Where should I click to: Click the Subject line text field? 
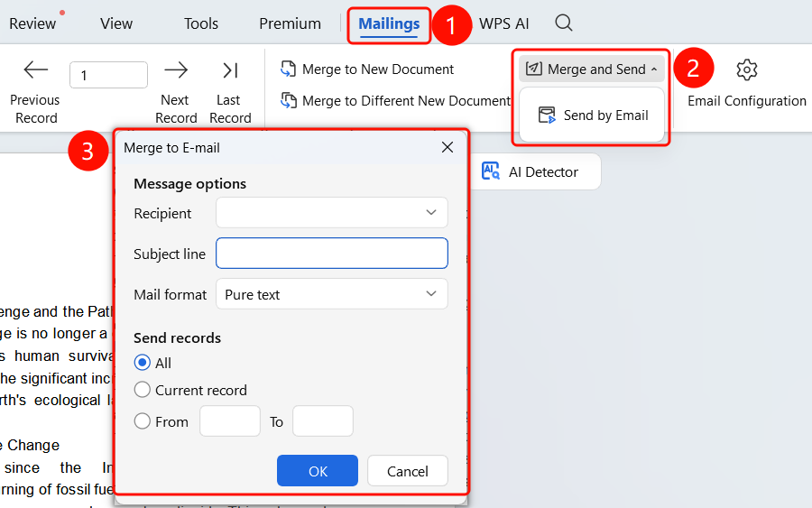[332, 254]
